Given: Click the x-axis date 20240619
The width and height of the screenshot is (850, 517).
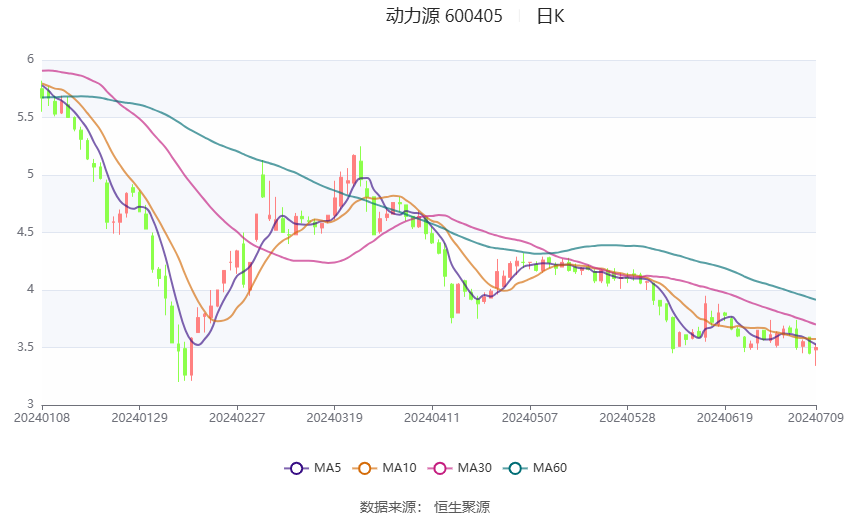Looking at the screenshot, I should pyautogui.click(x=725, y=418).
